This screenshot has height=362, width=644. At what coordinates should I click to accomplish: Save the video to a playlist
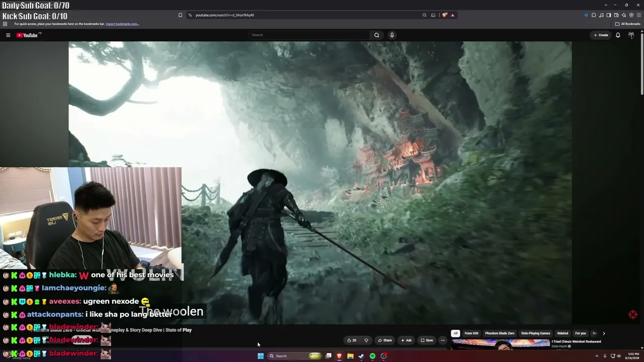[427, 340]
